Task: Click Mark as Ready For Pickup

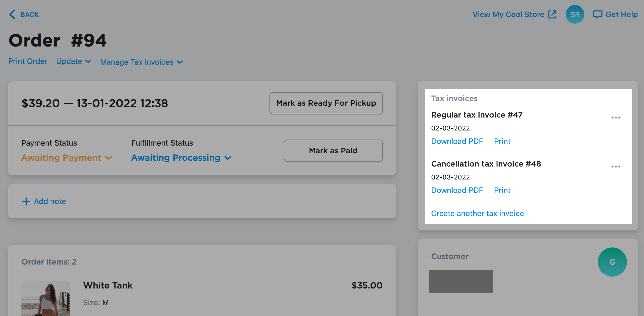Action: coord(326,103)
